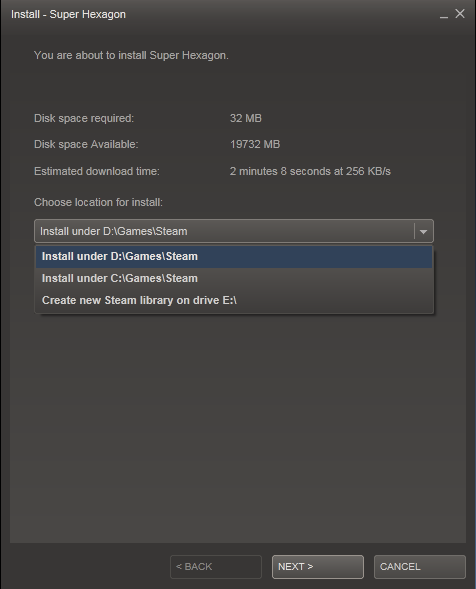476x589 pixels.
Task: Collapse the location list via its arrow
Action: (423, 231)
